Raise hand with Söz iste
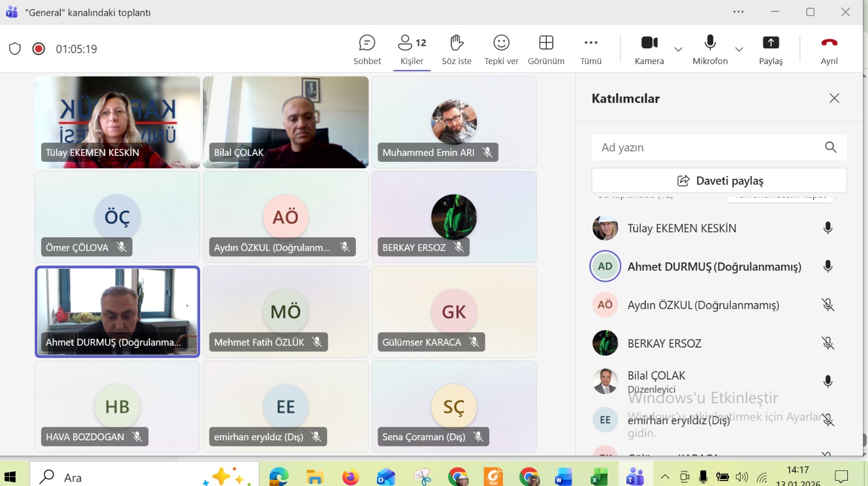Image resolution: width=868 pixels, height=486 pixels. [456, 49]
